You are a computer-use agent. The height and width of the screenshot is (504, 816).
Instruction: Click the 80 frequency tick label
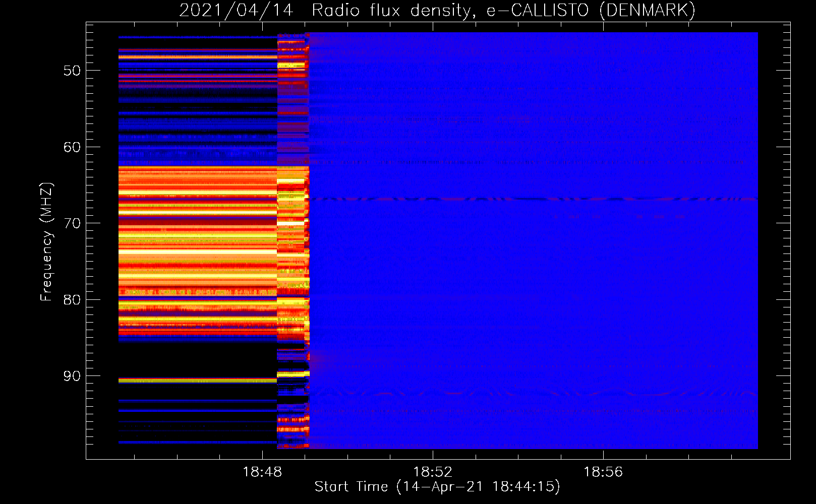tap(72, 300)
